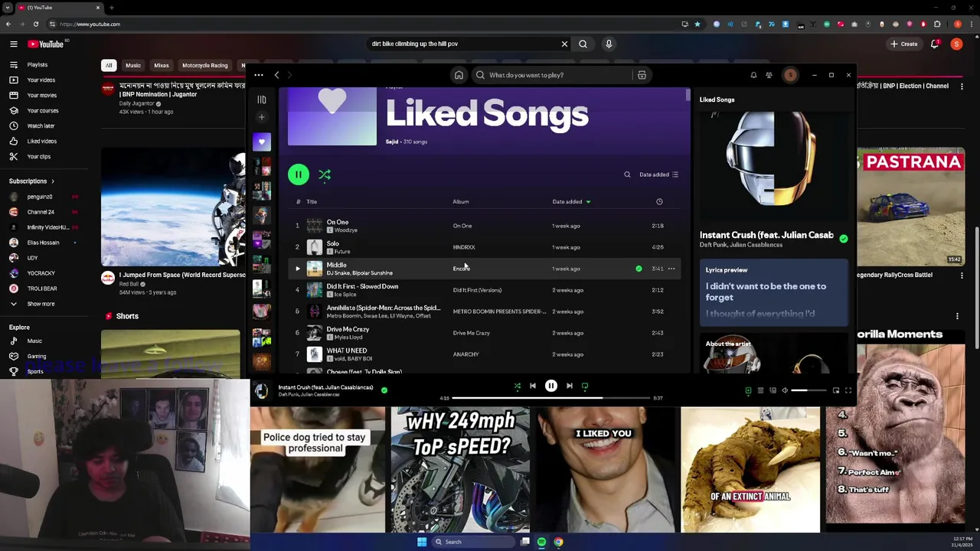The height and width of the screenshot is (551, 980).
Task: Toggle shuffle in the bottom player bar
Action: tap(517, 386)
